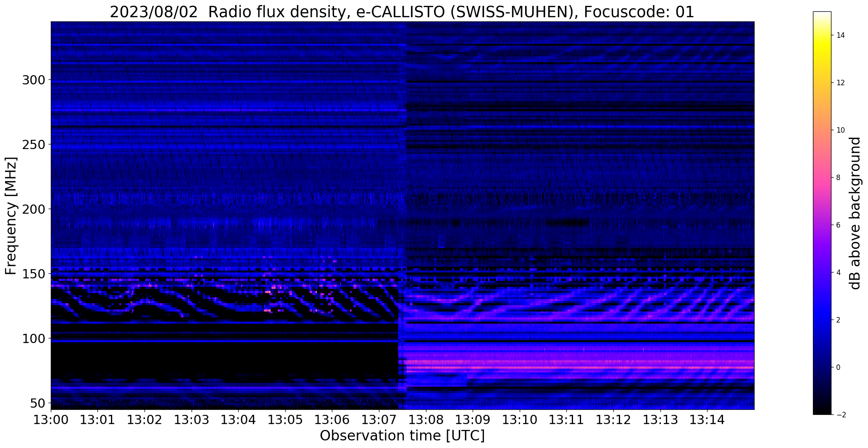
Task: Click the 13:05 time tick label
Action: (286, 419)
